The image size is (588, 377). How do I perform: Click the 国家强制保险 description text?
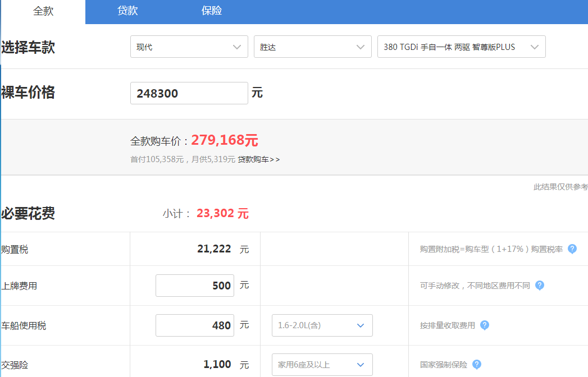coord(444,365)
